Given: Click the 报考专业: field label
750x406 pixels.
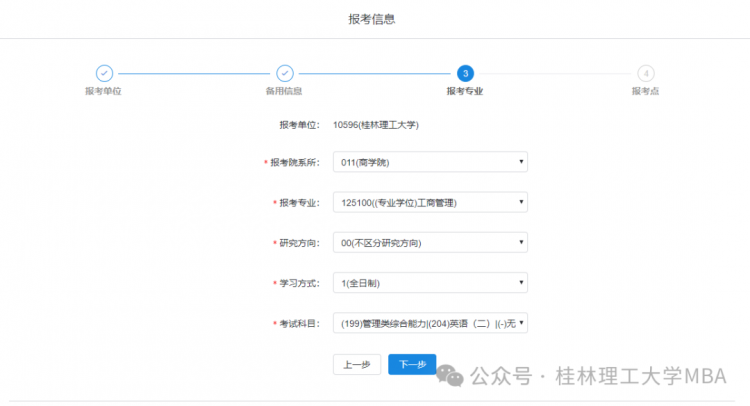Looking at the screenshot, I should click(x=299, y=203).
